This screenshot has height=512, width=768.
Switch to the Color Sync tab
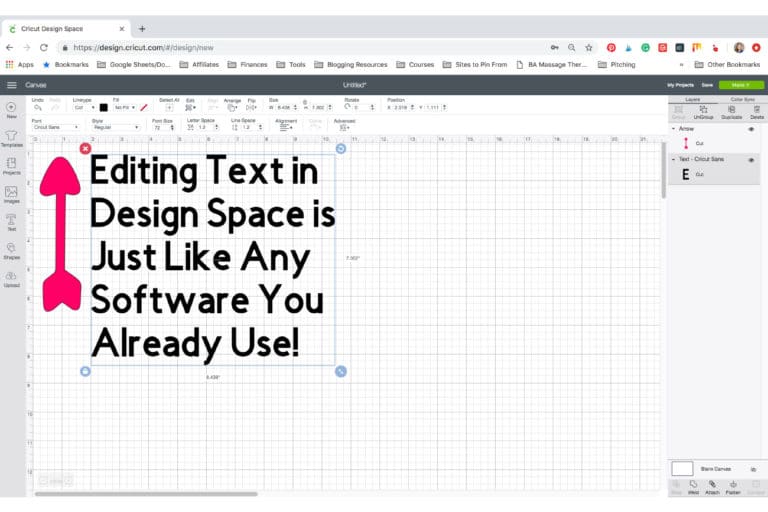(x=742, y=99)
